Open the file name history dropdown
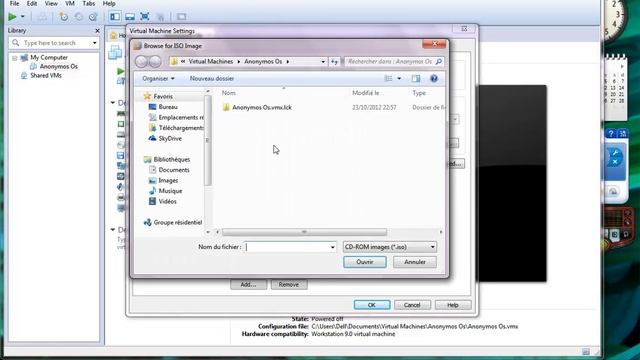 (332, 247)
